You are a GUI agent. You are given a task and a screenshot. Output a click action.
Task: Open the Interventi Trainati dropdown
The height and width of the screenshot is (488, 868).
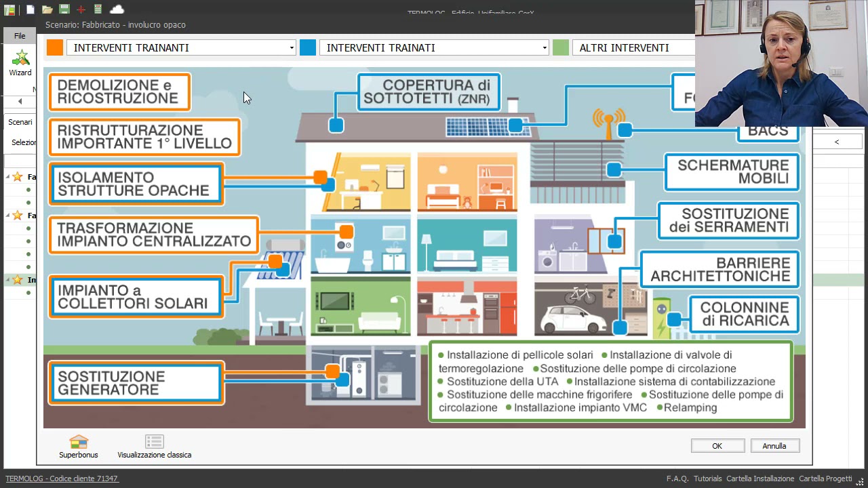coord(434,47)
